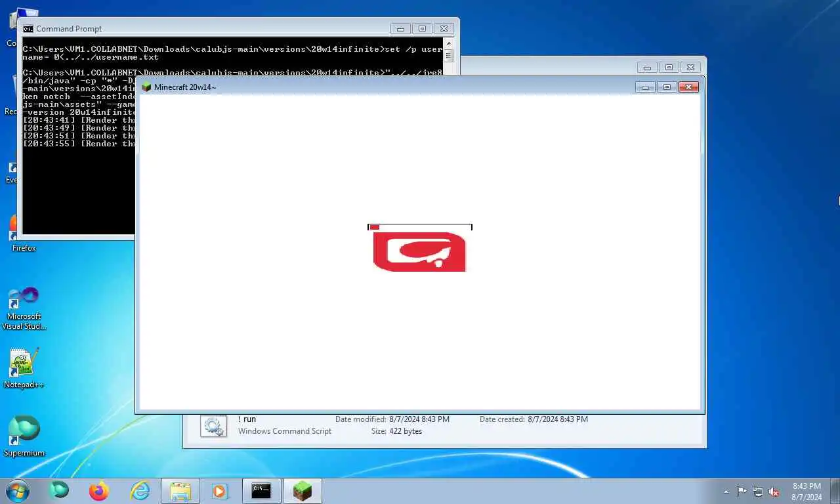Click the 'Date created: 8/7/2024 8:43 PM' field
Screen dimensions: 840x504
point(534,419)
